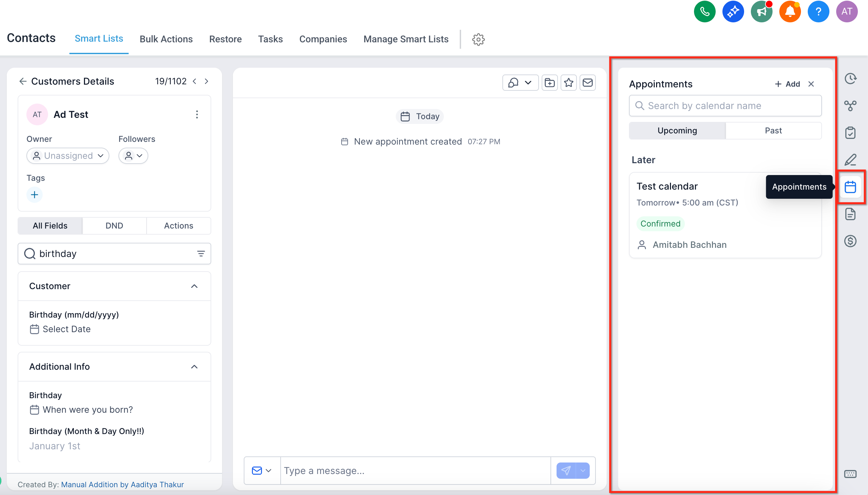Collapse the Additional Info section

(x=194, y=367)
